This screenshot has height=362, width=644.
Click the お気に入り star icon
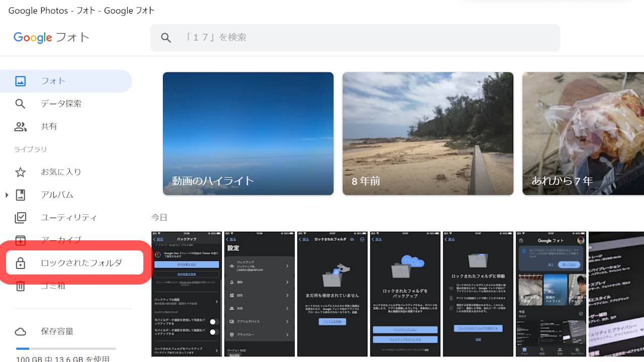20,171
